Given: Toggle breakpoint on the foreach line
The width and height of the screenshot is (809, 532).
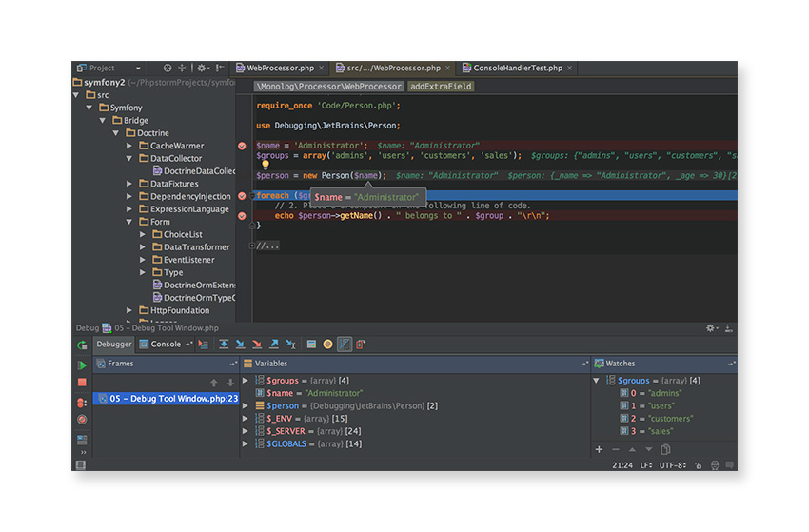Looking at the screenshot, I should (x=242, y=196).
